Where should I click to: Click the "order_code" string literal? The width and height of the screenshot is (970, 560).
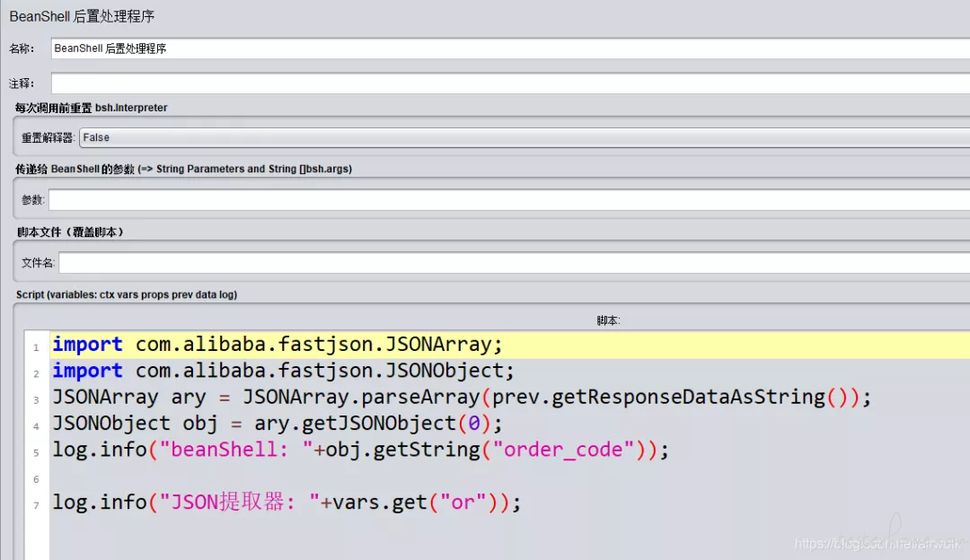click(x=563, y=450)
